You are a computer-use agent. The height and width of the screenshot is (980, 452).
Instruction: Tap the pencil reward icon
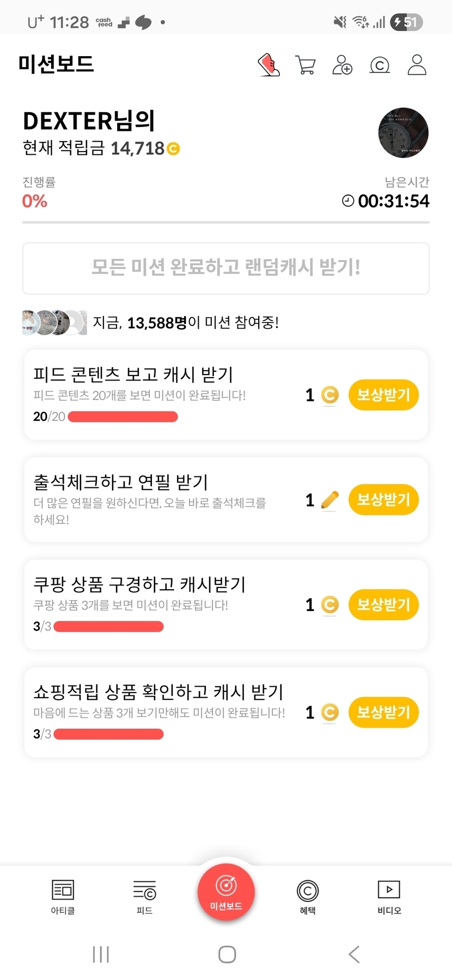pyautogui.click(x=330, y=500)
